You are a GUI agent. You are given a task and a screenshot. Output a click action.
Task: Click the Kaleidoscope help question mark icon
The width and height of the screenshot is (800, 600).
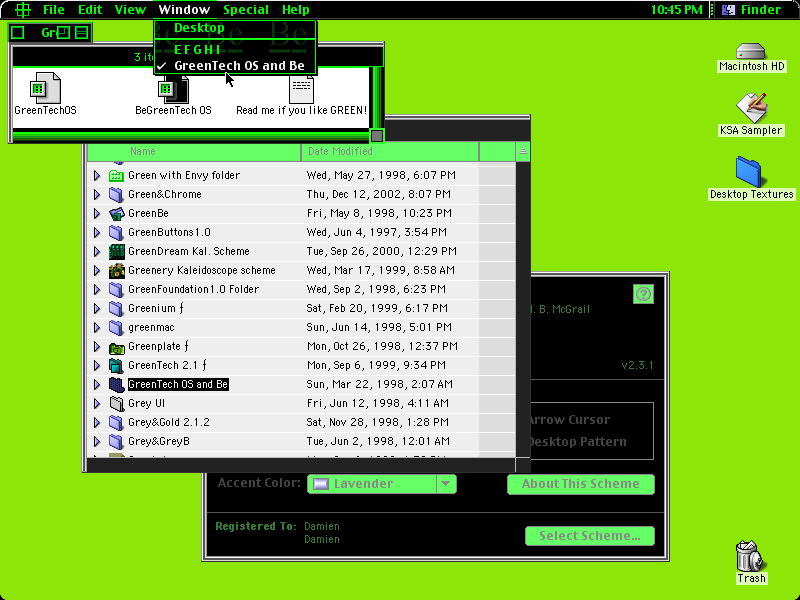coord(643,294)
